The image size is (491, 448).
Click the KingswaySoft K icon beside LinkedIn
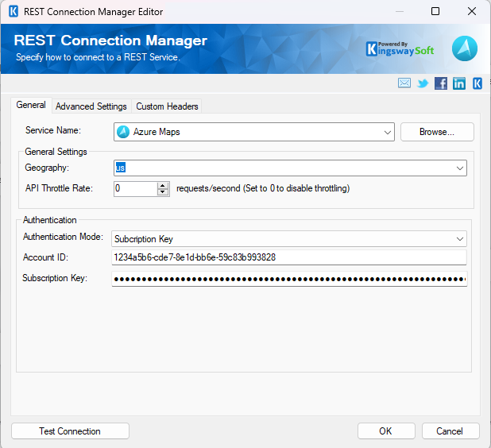477,83
